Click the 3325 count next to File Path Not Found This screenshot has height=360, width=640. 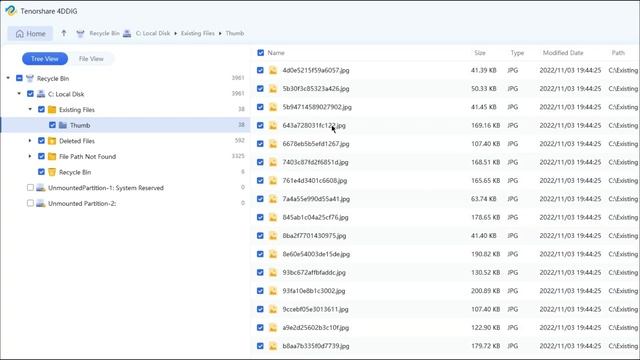pyautogui.click(x=238, y=156)
